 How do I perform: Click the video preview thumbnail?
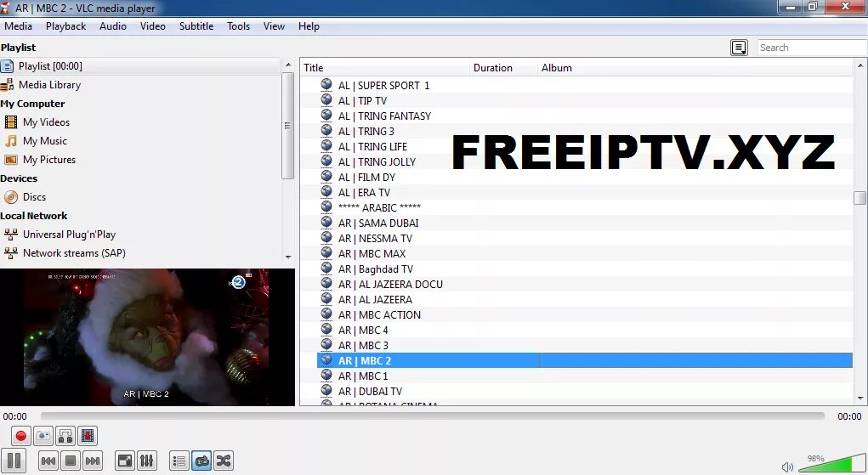point(147,337)
